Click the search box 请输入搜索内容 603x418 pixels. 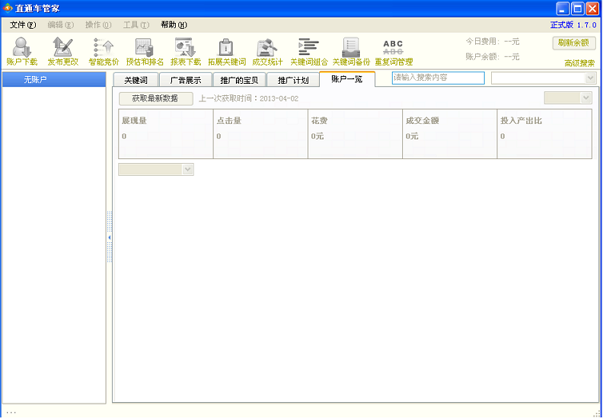point(438,78)
